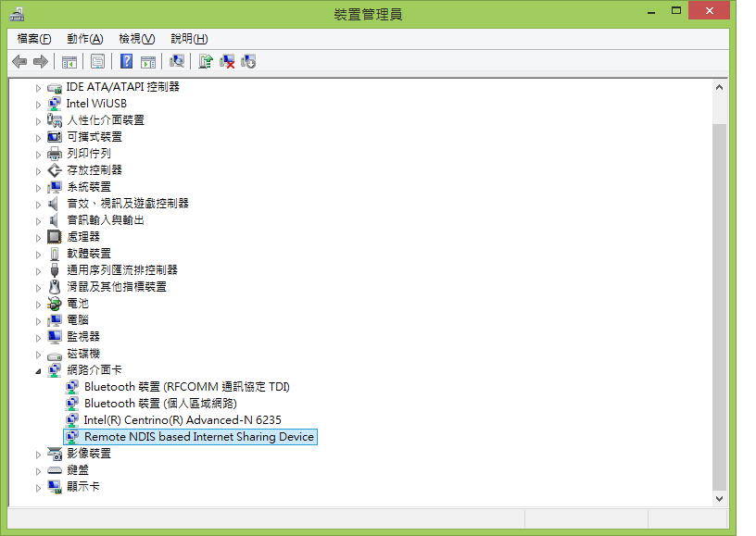Expand the 系統裝置 node

[38, 188]
